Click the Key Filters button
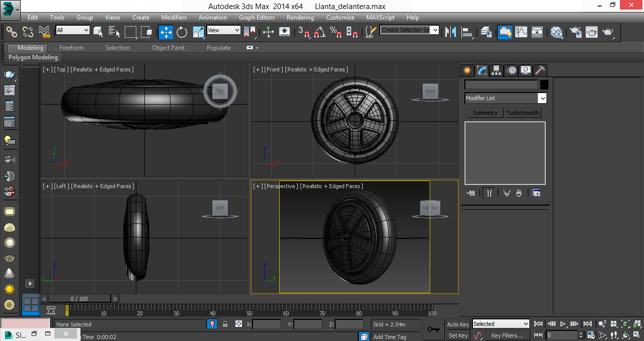The width and height of the screenshot is (644, 341). click(507, 335)
